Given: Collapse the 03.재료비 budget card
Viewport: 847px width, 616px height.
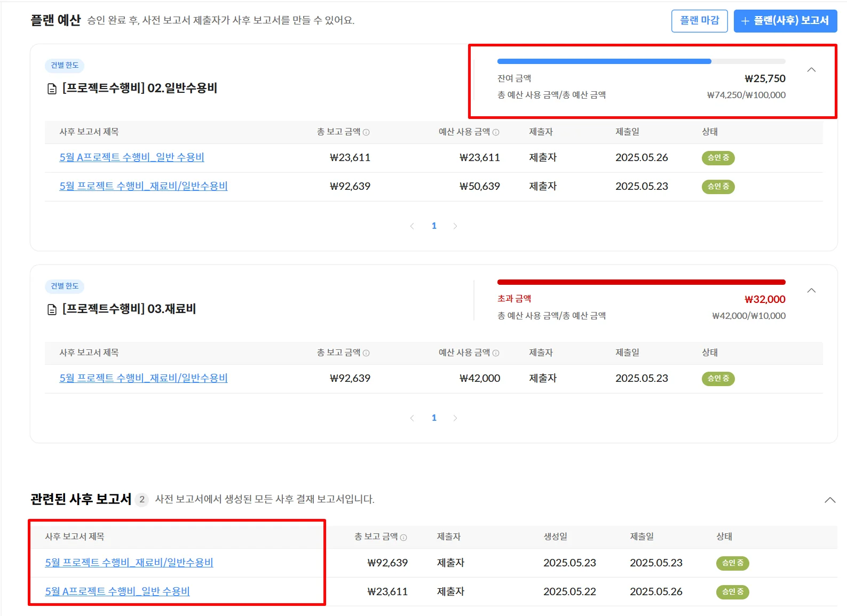Looking at the screenshot, I should pos(811,291).
